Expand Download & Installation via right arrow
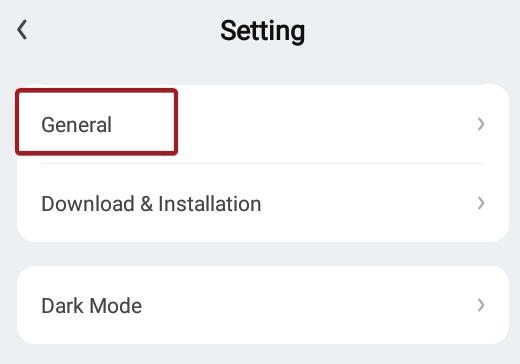The image size is (520, 364). point(481,203)
